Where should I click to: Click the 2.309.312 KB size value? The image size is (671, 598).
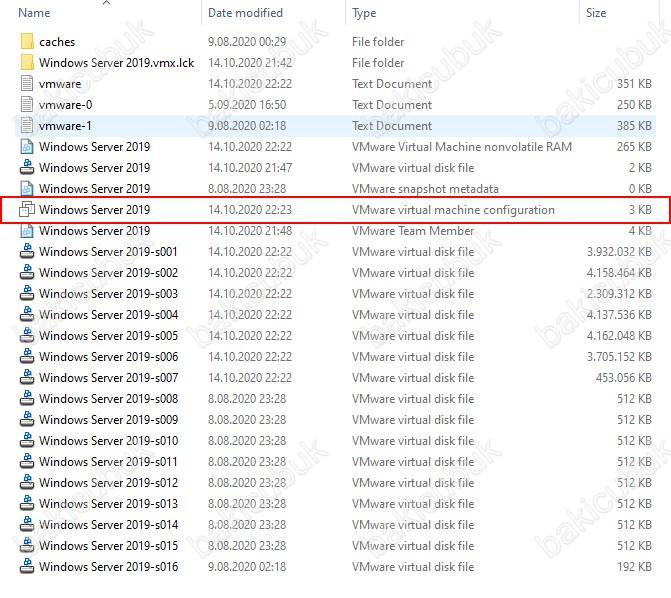point(619,294)
